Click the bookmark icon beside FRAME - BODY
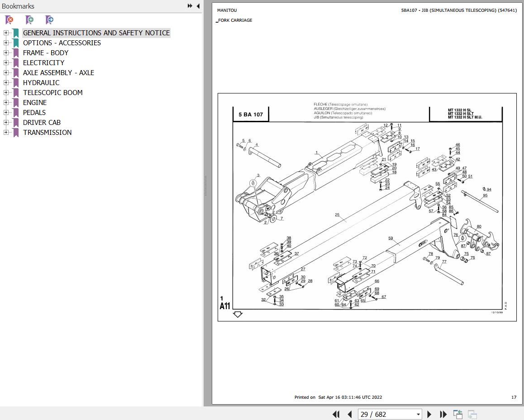This screenshot has height=420, width=524. pos(16,53)
